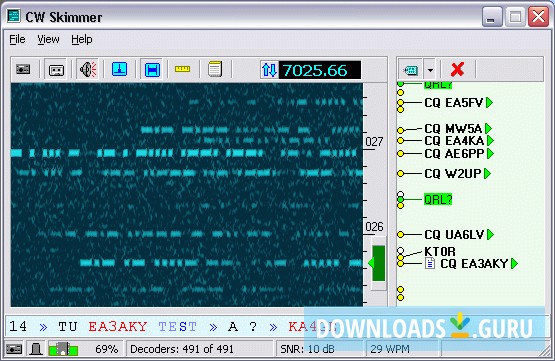Click green arrow next to CQ MW5A
The width and height of the screenshot is (555, 361).
click(488, 128)
